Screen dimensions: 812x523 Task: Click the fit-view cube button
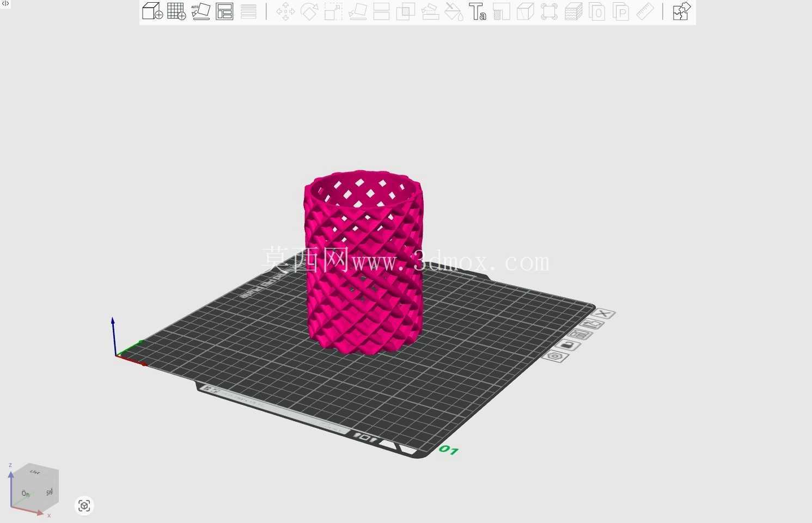pyautogui.click(x=84, y=506)
